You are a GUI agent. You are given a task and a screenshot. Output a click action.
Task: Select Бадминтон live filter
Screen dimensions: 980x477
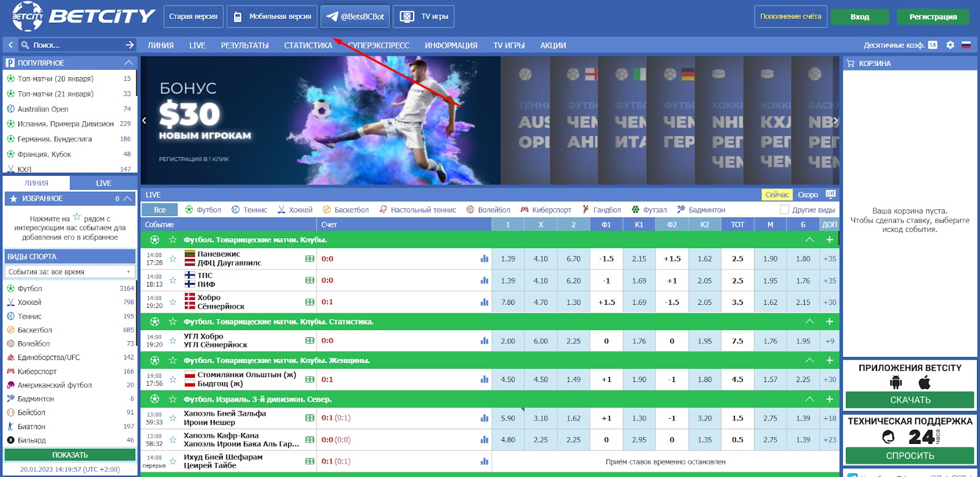pos(701,209)
